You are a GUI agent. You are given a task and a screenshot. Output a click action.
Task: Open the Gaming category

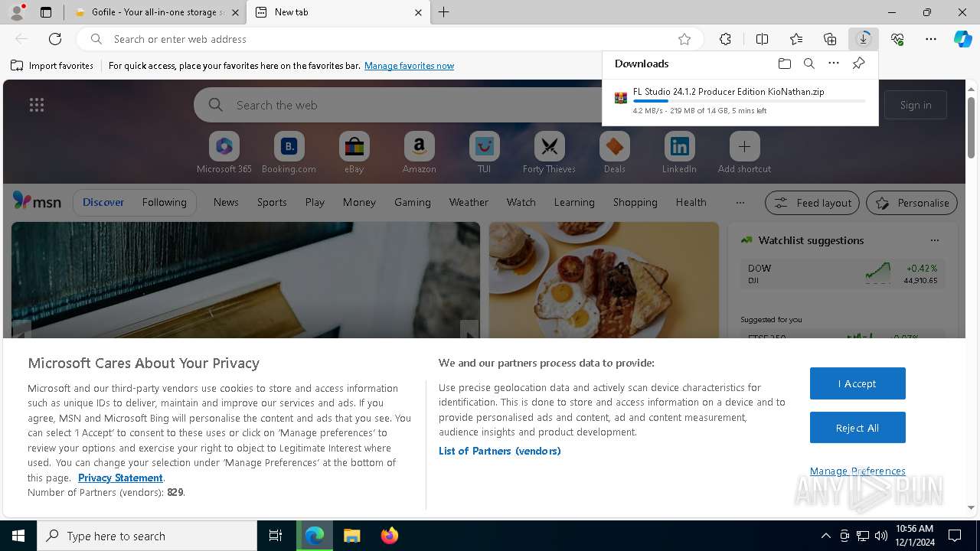click(413, 202)
